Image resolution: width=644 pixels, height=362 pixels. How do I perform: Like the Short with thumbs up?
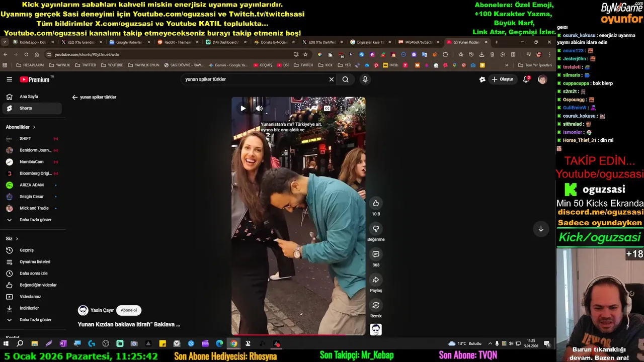pos(376,203)
